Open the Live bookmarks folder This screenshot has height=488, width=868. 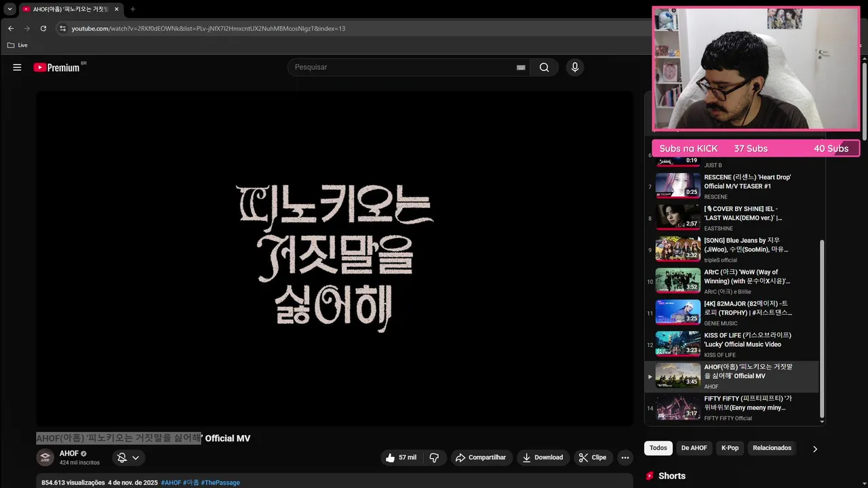tap(18, 45)
